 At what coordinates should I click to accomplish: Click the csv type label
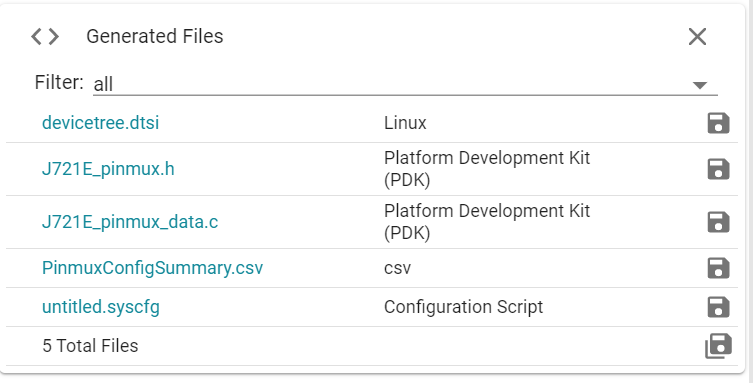tap(397, 268)
